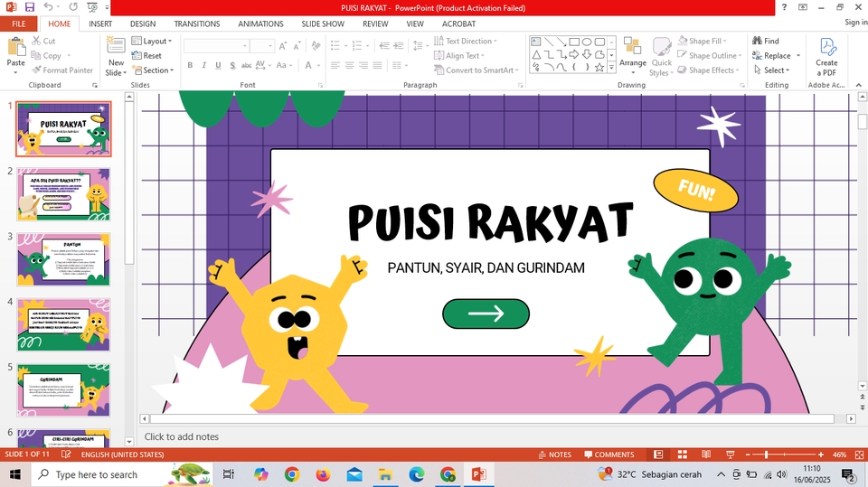Click the Arrange icon
Screen dimensions: 868x487
click(x=632, y=46)
